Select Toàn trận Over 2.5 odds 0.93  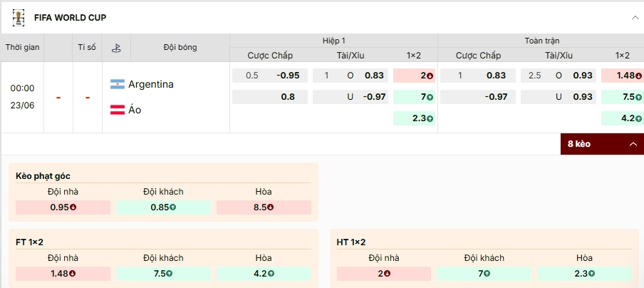(x=559, y=76)
